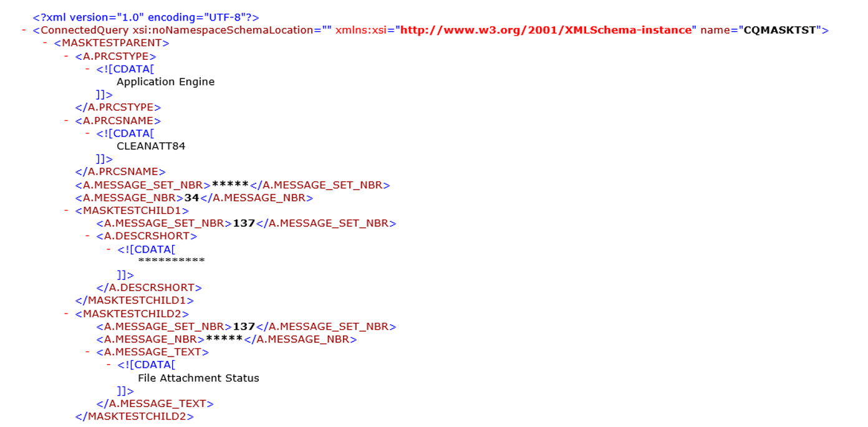Image resolution: width=868 pixels, height=427 pixels.
Task: Collapse the A.PRCSTYPE element
Action: point(65,55)
